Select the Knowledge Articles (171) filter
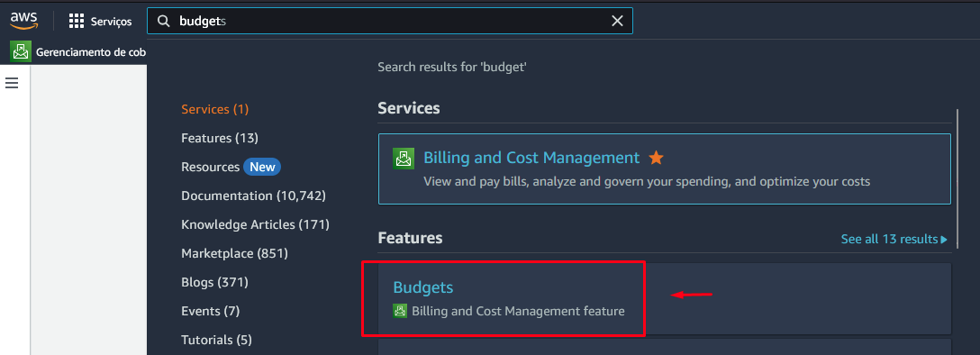 click(255, 224)
